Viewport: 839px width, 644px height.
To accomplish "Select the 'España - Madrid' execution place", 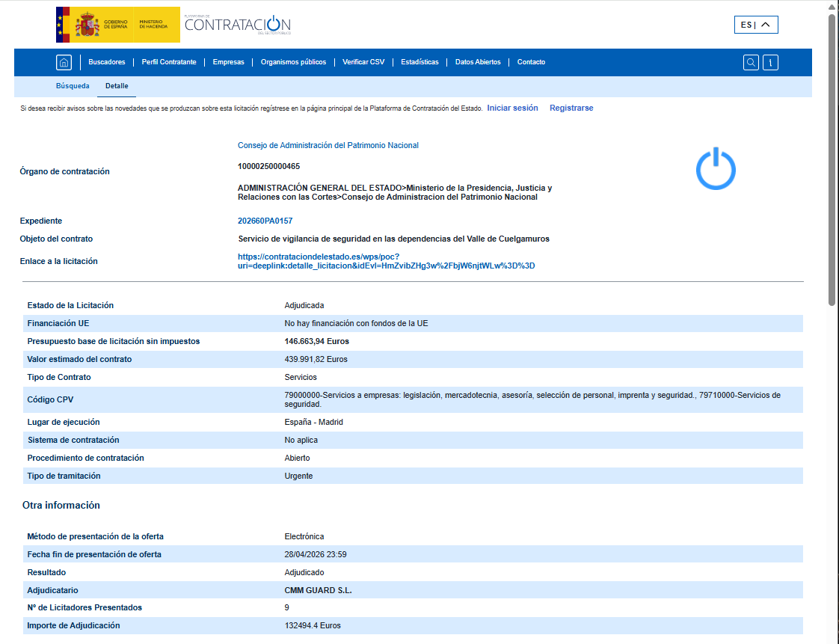I will [313, 422].
